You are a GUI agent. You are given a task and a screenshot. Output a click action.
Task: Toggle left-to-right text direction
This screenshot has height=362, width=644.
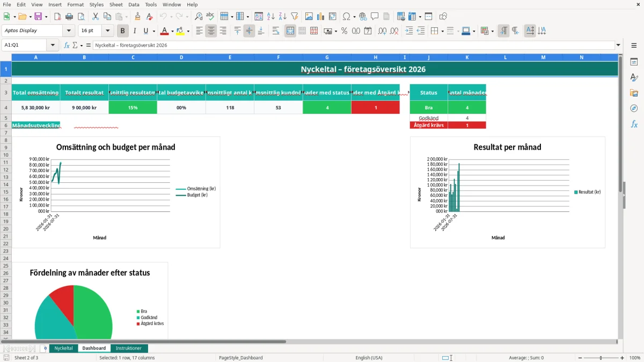click(x=503, y=31)
